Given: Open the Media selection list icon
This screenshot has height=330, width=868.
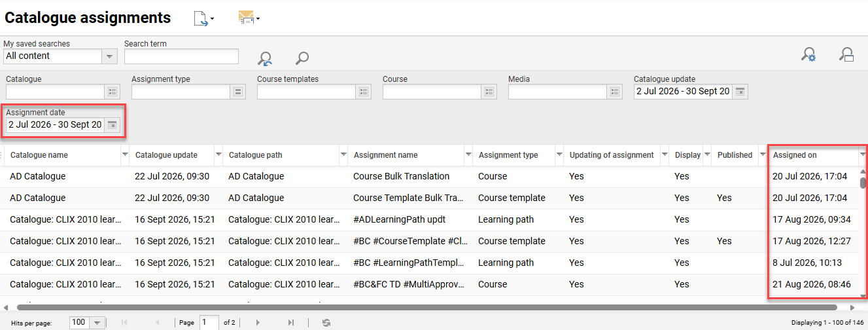Looking at the screenshot, I should point(615,92).
